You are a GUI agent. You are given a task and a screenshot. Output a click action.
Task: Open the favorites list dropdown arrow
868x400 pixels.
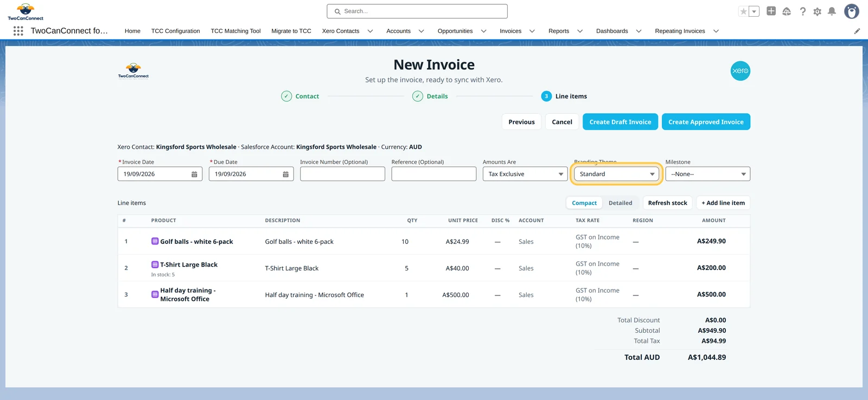tap(754, 11)
